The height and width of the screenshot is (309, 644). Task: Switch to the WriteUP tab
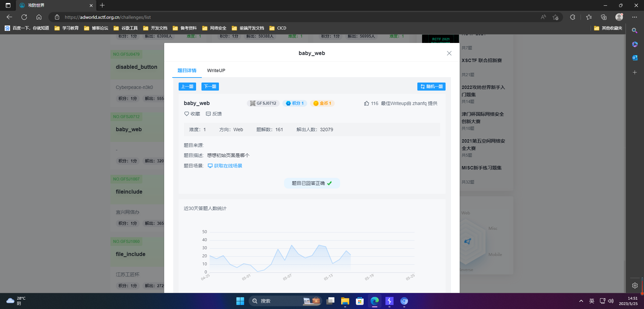[x=216, y=70]
